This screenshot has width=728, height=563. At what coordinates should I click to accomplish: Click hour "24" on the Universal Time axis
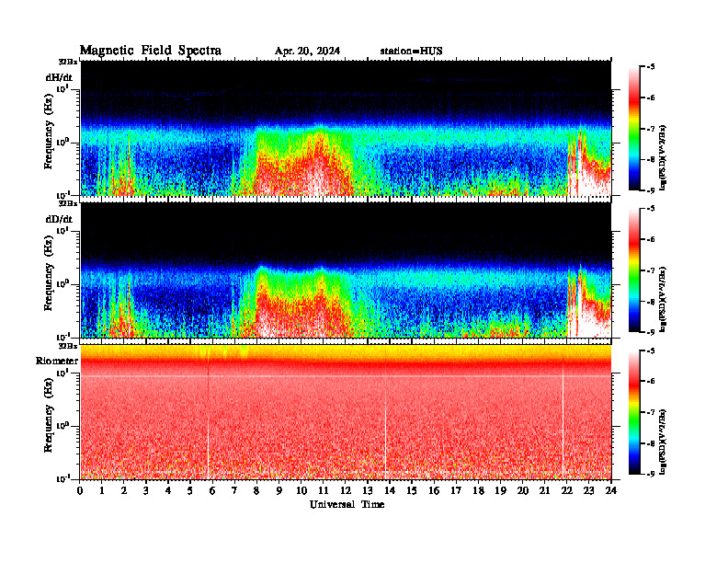611,490
